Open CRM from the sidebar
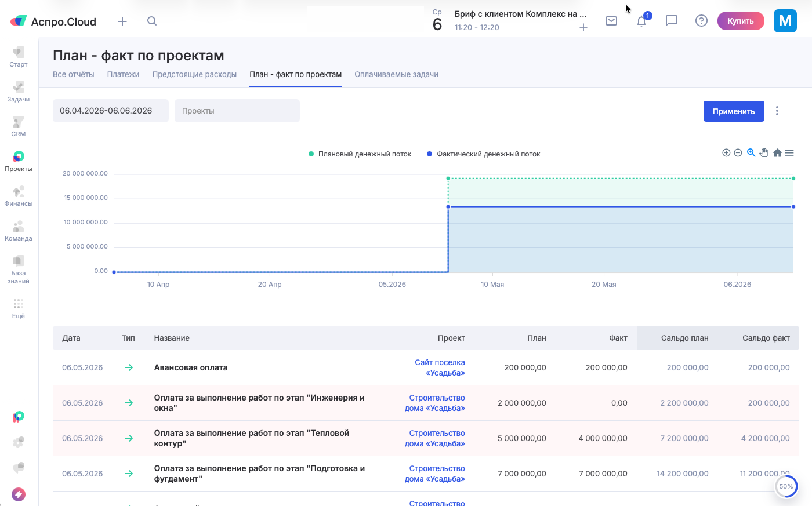The width and height of the screenshot is (812, 506). (19, 126)
